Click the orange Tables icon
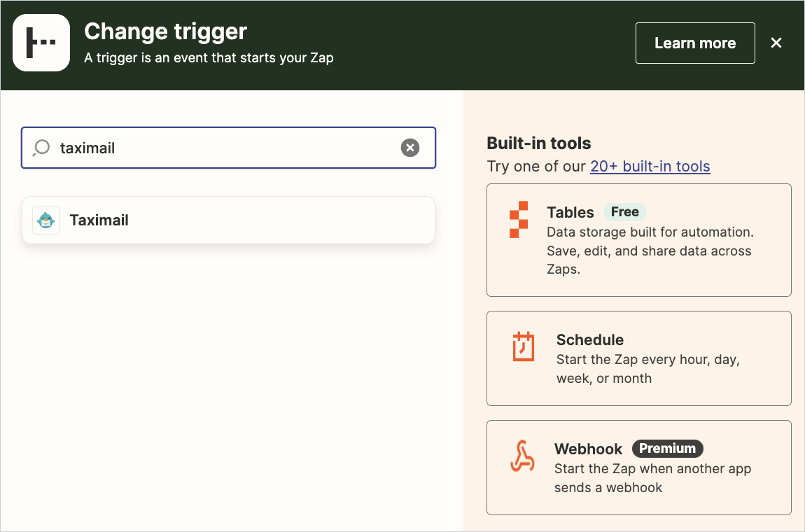 519,220
